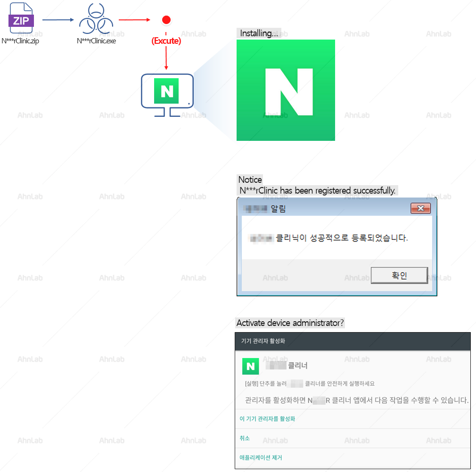Viewport: 476px width, 472px height.
Task: Click the 'registered successfully' English caption
Action: [317, 190]
